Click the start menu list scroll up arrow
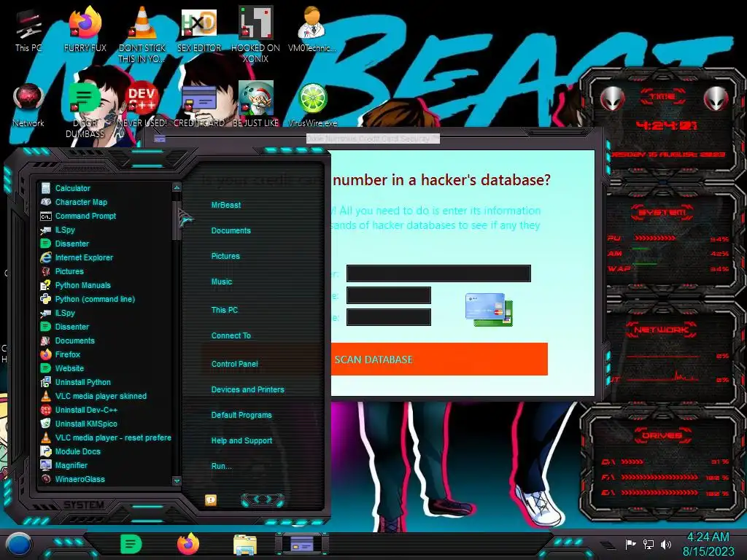 tap(177, 187)
